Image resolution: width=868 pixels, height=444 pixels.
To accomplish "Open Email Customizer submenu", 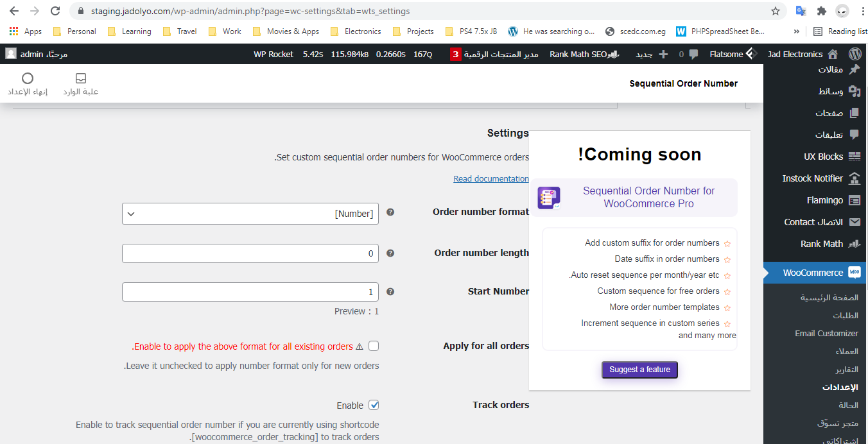I will pyautogui.click(x=826, y=334).
